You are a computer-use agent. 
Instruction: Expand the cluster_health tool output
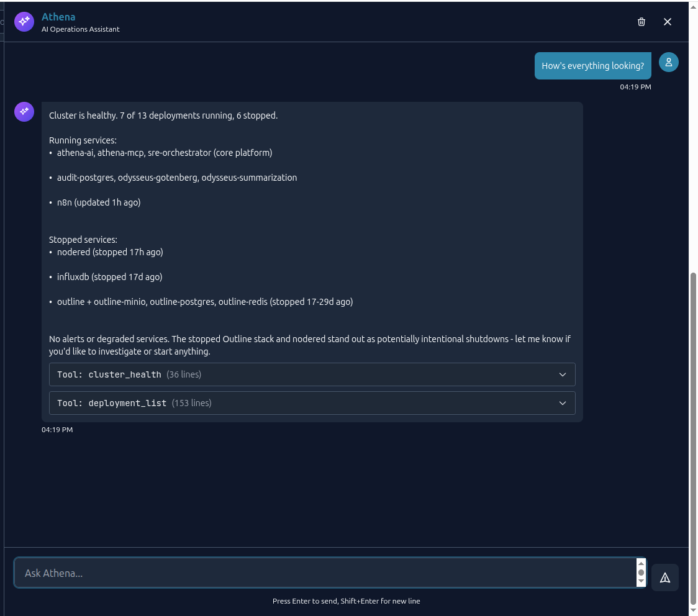click(312, 374)
